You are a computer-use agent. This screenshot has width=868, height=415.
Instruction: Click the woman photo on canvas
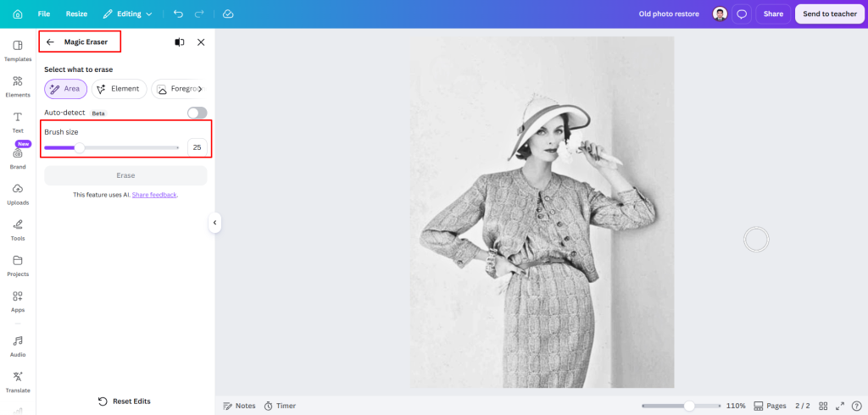point(542,212)
